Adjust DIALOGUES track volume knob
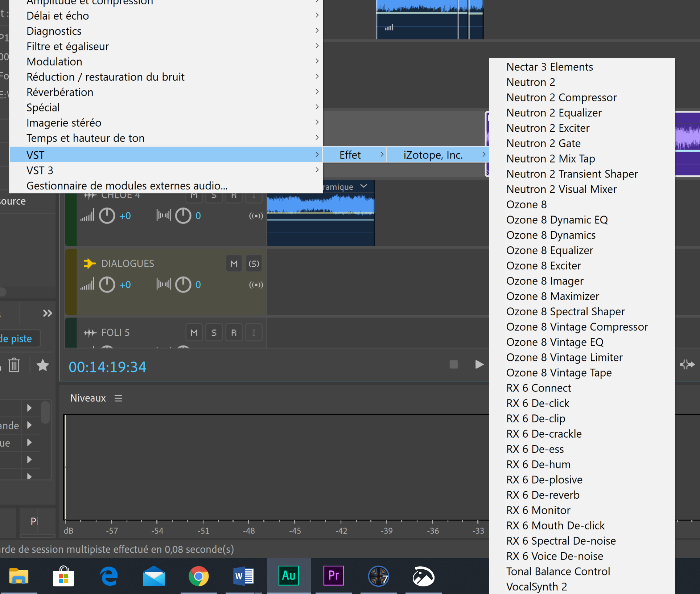Screen dimensions: 700x594 107,284
